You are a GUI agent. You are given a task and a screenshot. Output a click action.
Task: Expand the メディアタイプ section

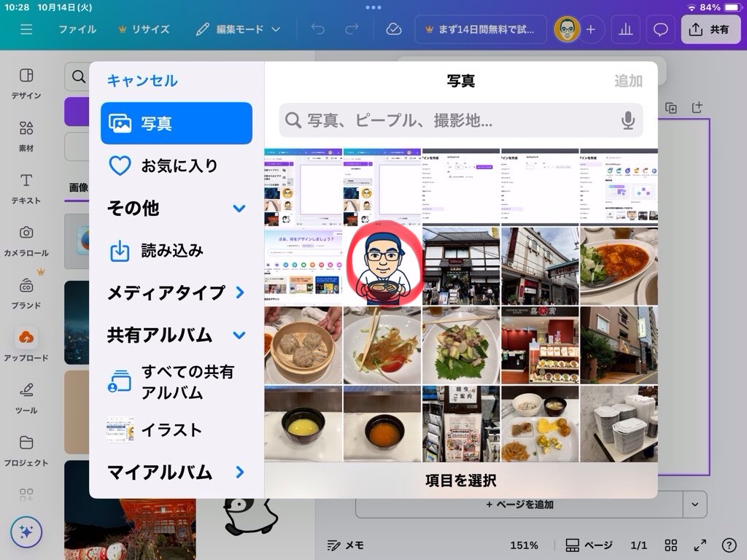click(239, 293)
